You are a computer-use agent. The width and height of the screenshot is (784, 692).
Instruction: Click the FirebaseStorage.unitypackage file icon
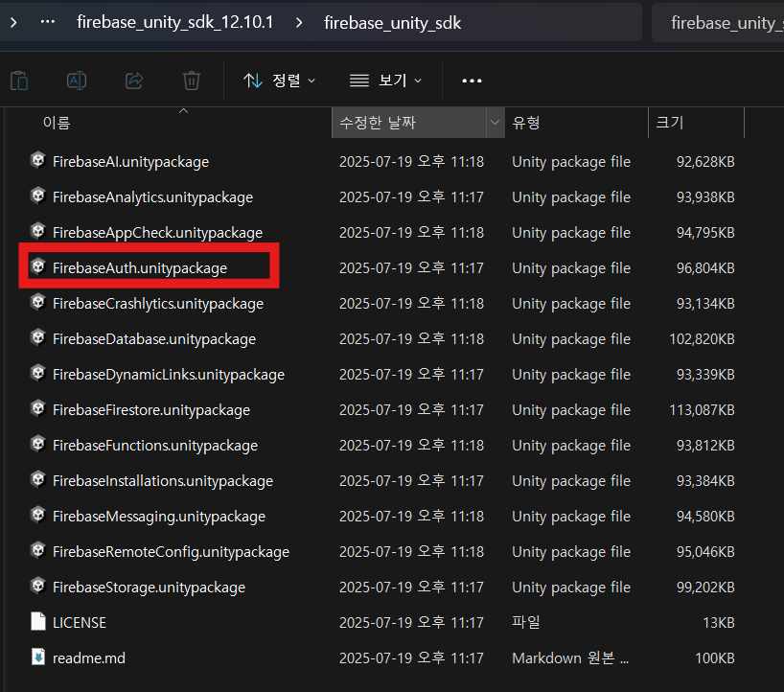(x=38, y=587)
